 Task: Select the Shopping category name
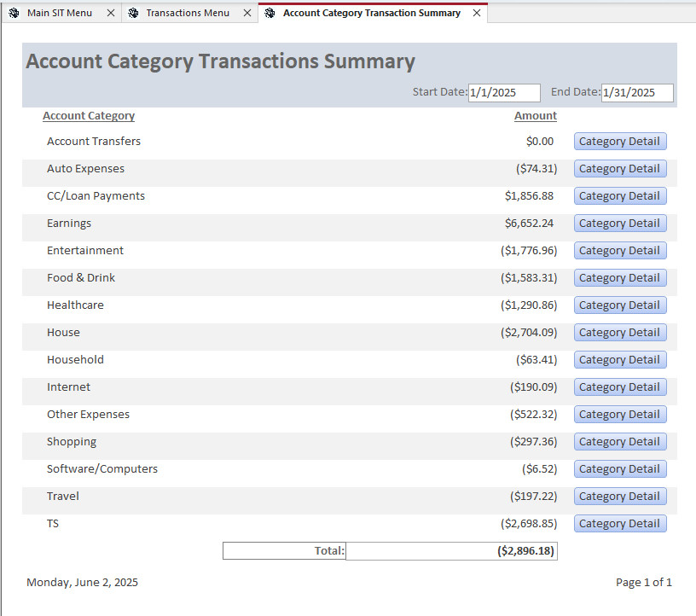[72, 442]
